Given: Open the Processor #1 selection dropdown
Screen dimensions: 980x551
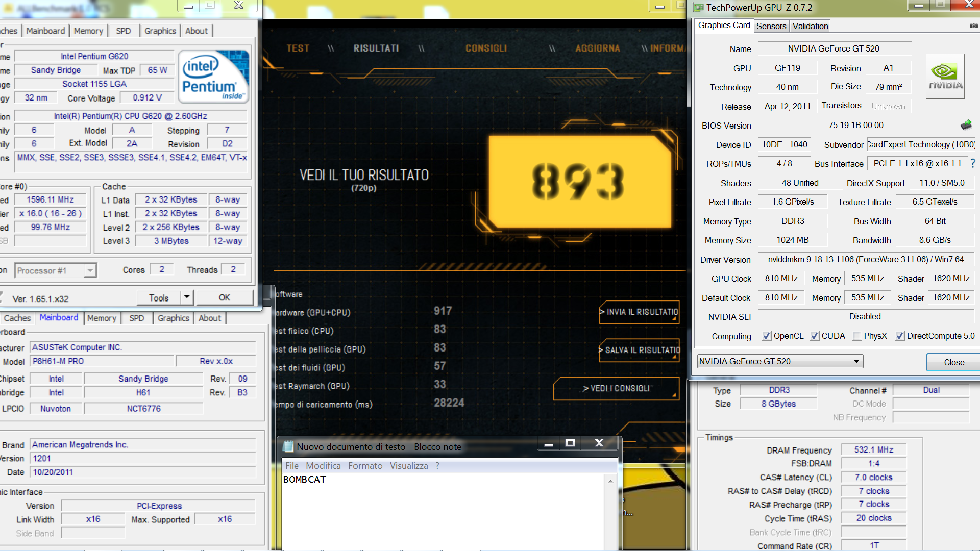Looking at the screenshot, I should [55, 270].
